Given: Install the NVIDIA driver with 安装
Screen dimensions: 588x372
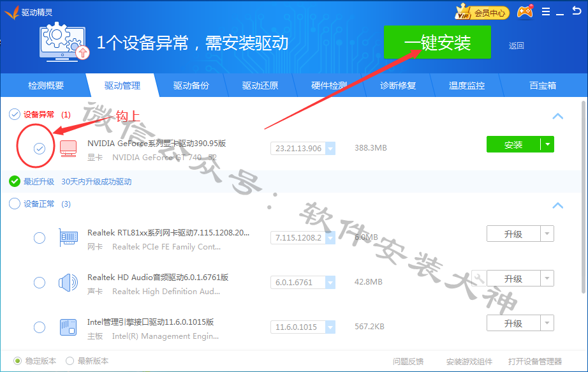Looking at the screenshot, I should pos(513,144).
